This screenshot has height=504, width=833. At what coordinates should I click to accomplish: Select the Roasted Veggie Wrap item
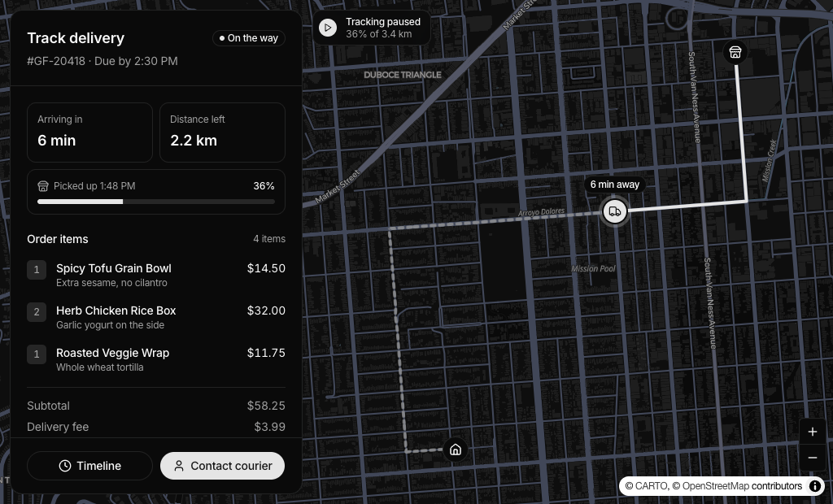[156, 359]
